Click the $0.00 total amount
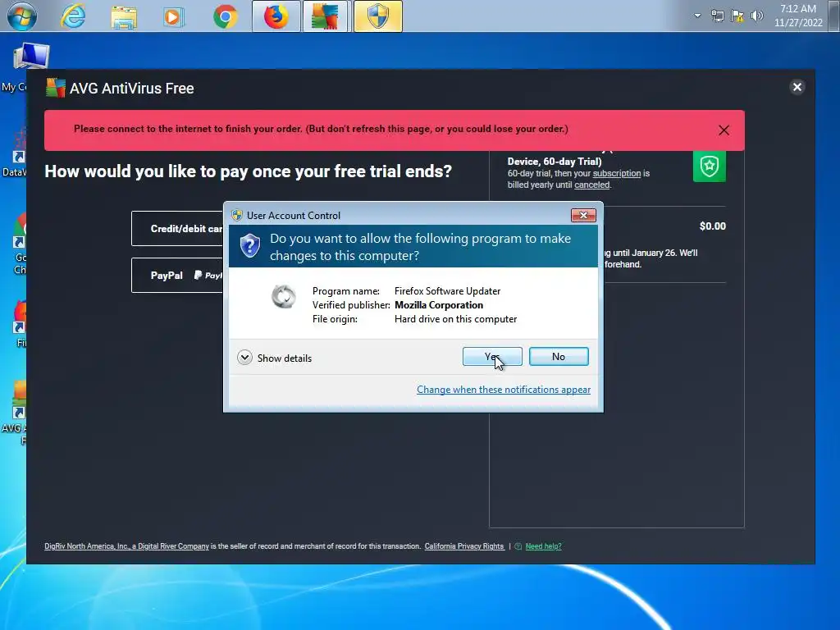The height and width of the screenshot is (630, 840). (x=712, y=226)
